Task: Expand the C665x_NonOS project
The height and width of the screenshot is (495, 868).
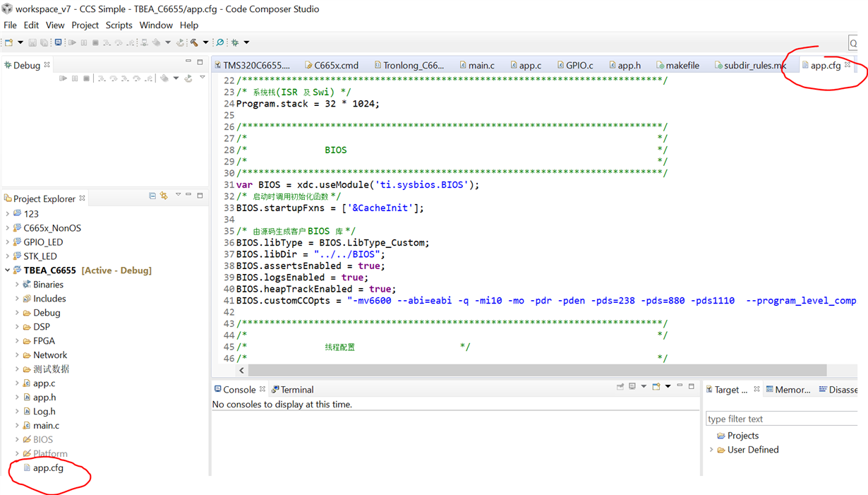Action: coord(8,227)
